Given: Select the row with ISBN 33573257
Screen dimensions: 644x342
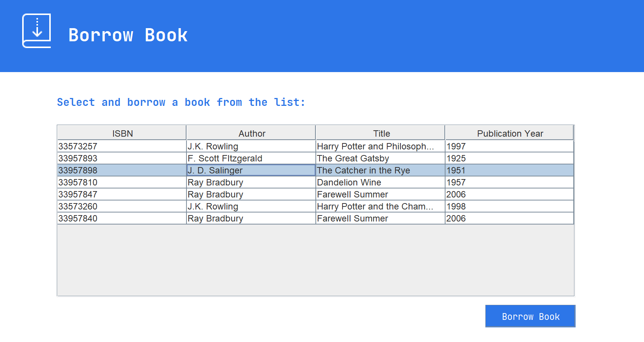Looking at the screenshot, I should (x=315, y=146).
